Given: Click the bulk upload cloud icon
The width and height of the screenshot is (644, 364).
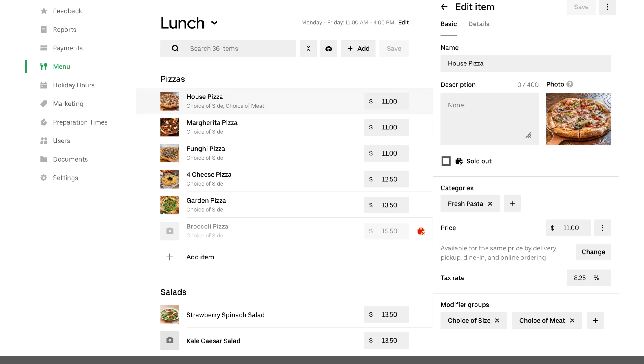Looking at the screenshot, I should pyautogui.click(x=329, y=48).
